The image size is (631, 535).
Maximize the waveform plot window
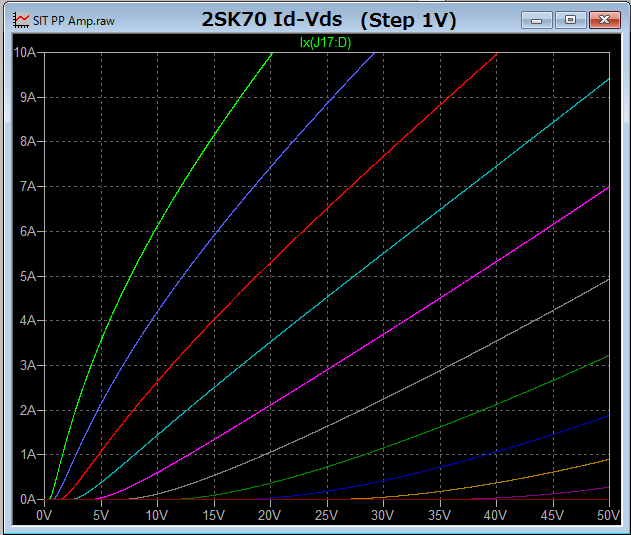point(570,20)
